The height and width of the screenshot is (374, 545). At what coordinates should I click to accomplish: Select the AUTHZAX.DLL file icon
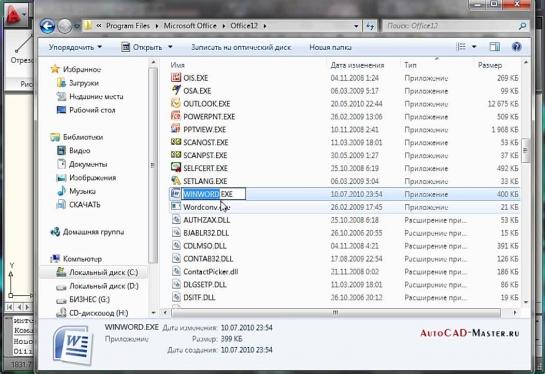click(x=177, y=219)
